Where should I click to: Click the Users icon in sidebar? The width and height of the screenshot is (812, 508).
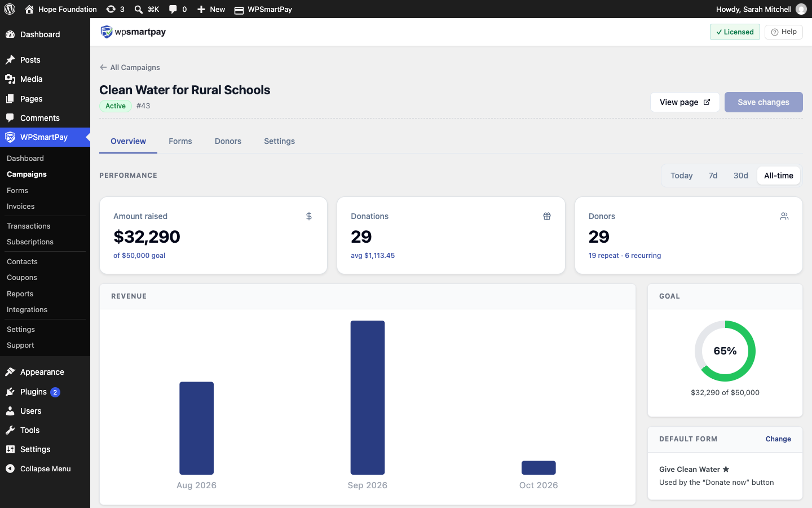[10, 411]
